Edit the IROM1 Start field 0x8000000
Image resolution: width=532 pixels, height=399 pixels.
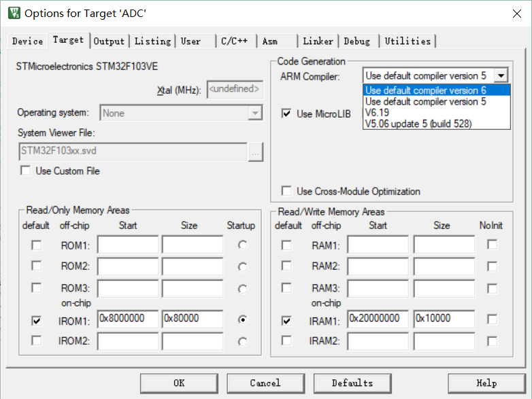(x=128, y=319)
